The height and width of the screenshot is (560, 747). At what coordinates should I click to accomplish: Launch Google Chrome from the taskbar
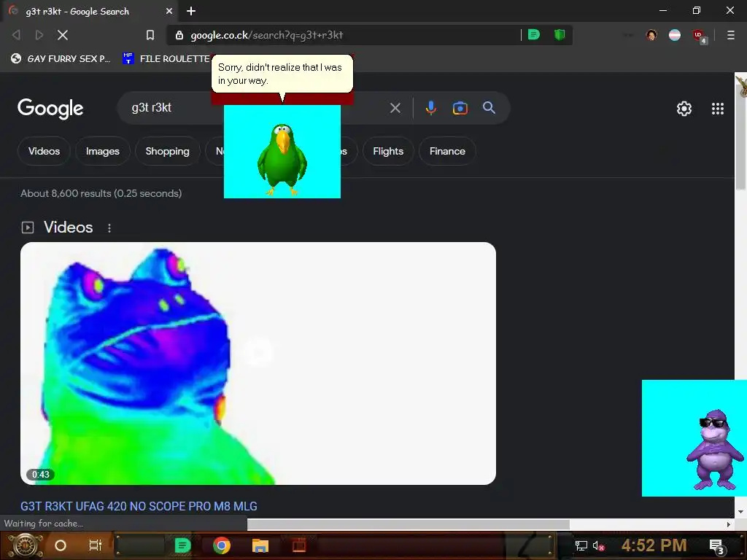(x=222, y=545)
